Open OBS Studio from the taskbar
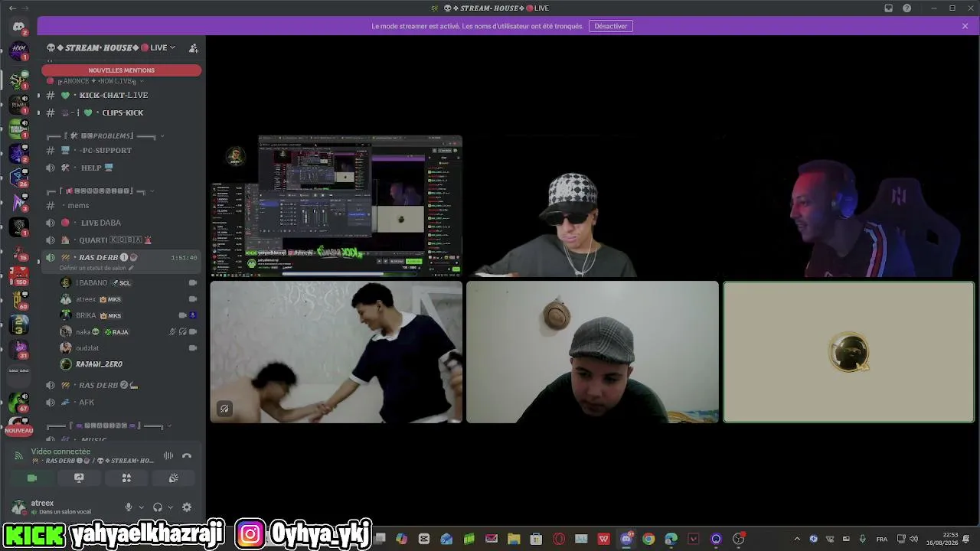980x551 pixels. (739, 539)
